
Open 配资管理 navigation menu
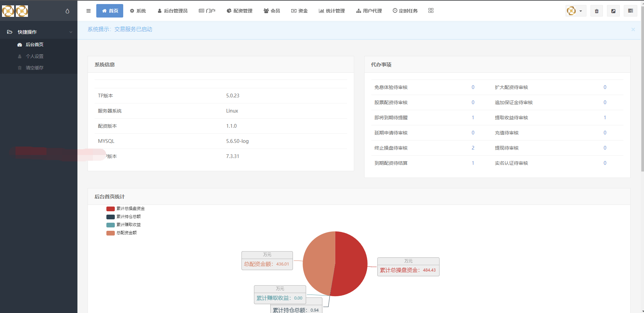(x=239, y=11)
